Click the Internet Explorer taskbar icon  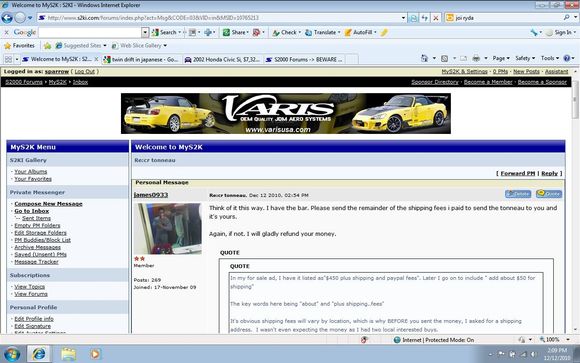point(39,354)
